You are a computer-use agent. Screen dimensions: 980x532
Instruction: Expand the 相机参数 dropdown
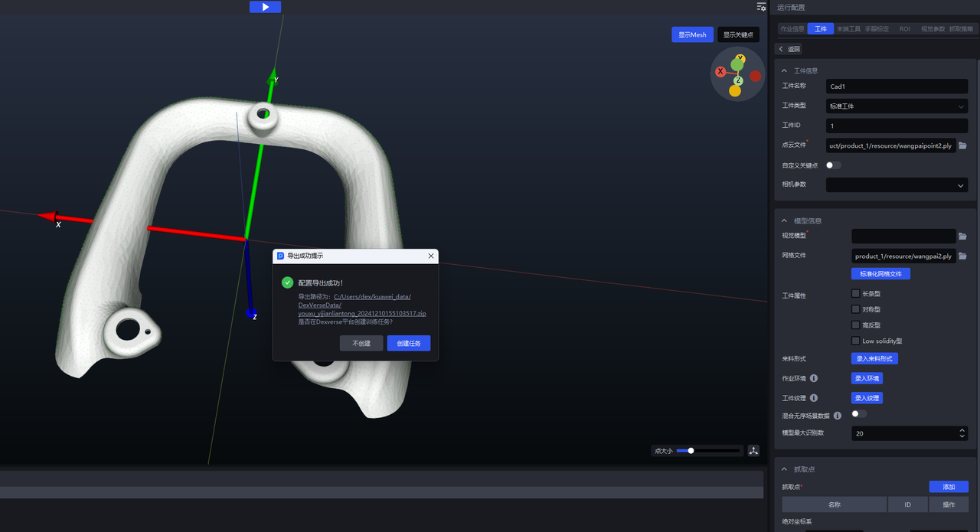[x=897, y=185]
